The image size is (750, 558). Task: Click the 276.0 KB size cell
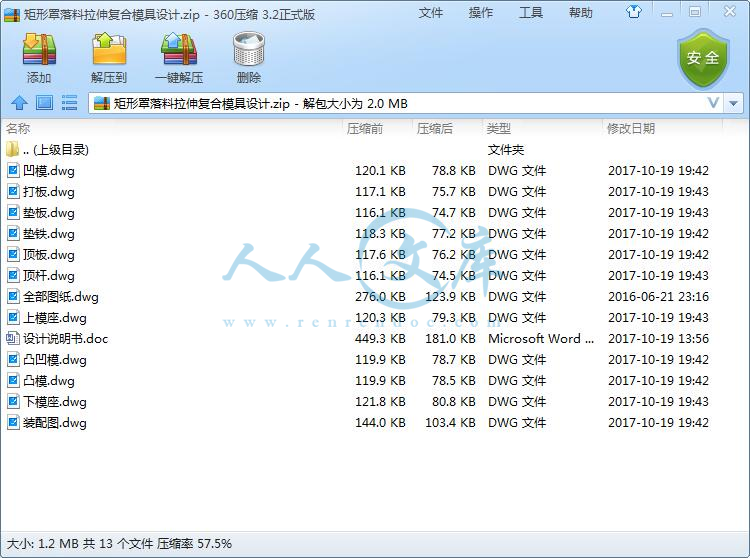pyautogui.click(x=380, y=297)
